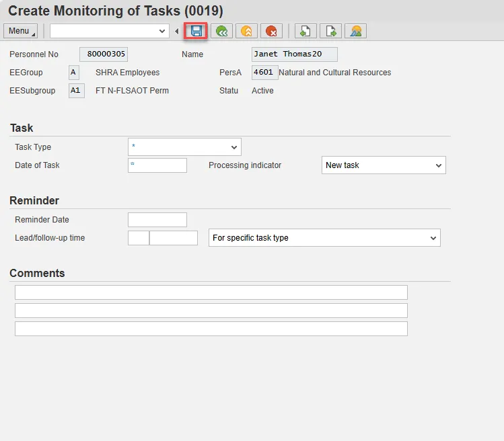The height and width of the screenshot is (441, 504).
Task: Select the Lead/follow-up time number box
Action: point(139,238)
